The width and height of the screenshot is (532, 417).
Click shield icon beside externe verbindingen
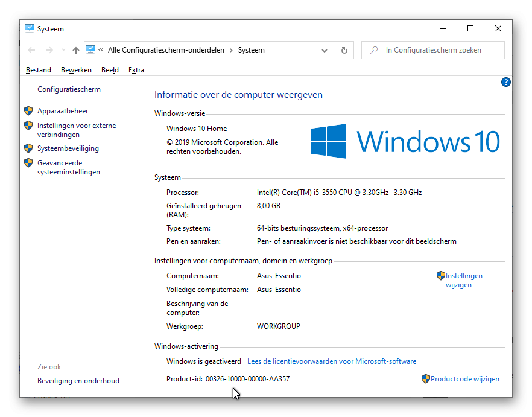28,126
